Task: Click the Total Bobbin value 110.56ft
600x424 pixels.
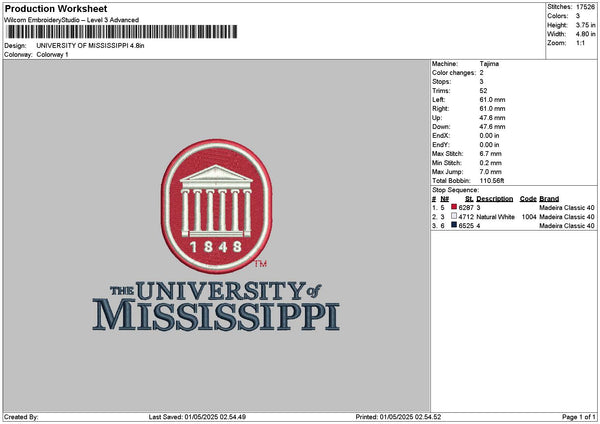Action: pyautogui.click(x=492, y=181)
